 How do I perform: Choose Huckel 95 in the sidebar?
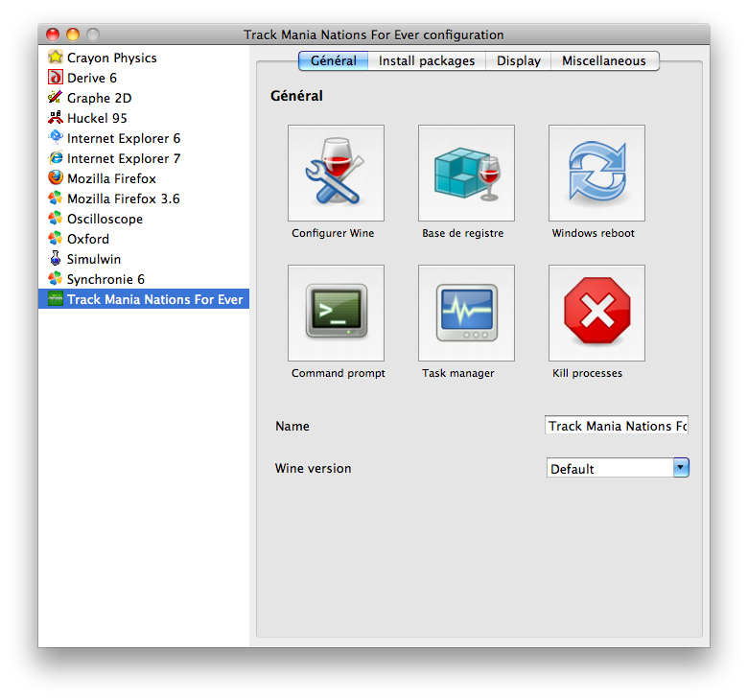144,117
